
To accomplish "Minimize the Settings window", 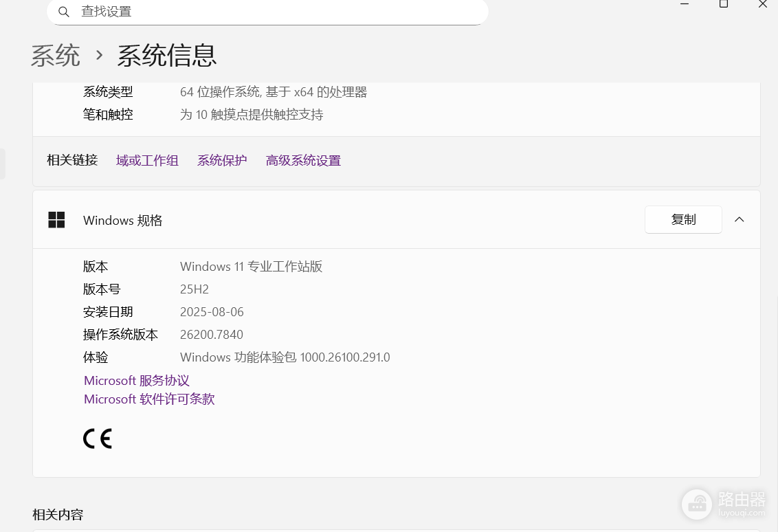I will coord(685,4).
